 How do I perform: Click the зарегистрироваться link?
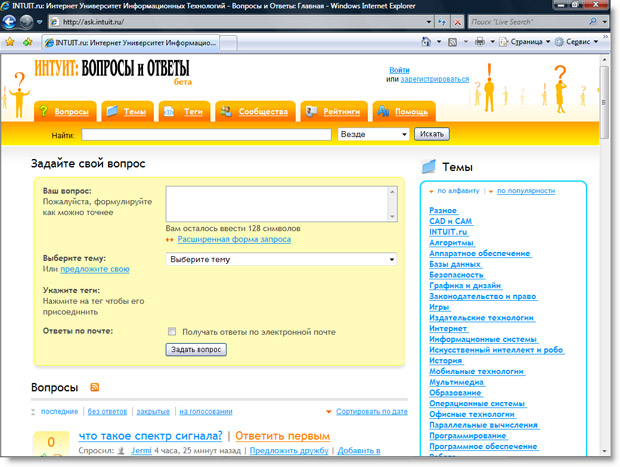click(x=435, y=79)
